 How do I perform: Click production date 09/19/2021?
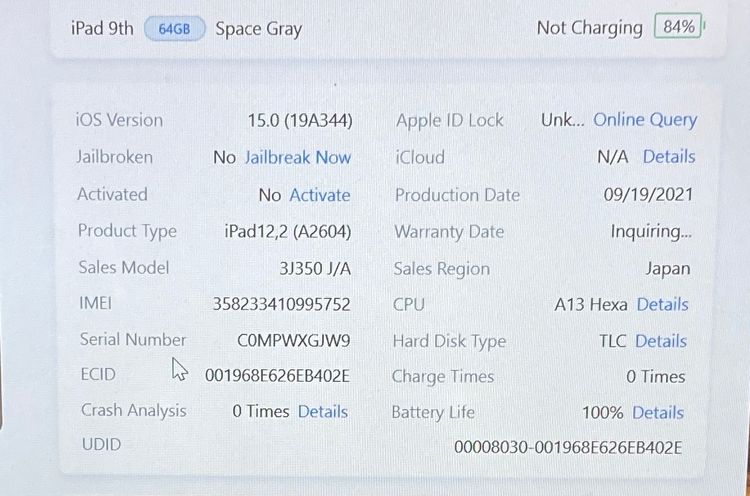648,195
